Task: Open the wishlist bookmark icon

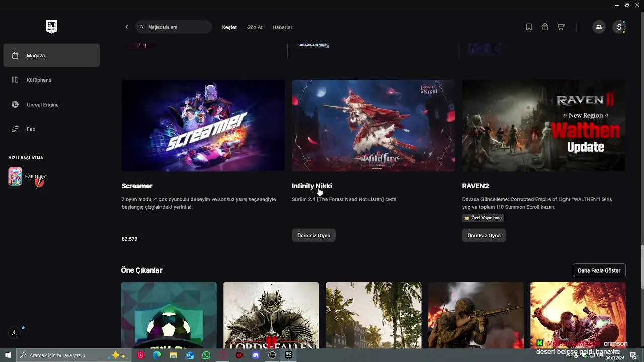Action: [529, 27]
